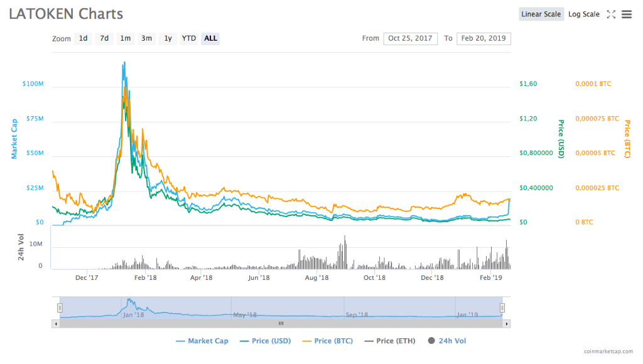The height and width of the screenshot is (364, 643).
Task: Click the $50M market cap axis label
Action: tap(35, 153)
